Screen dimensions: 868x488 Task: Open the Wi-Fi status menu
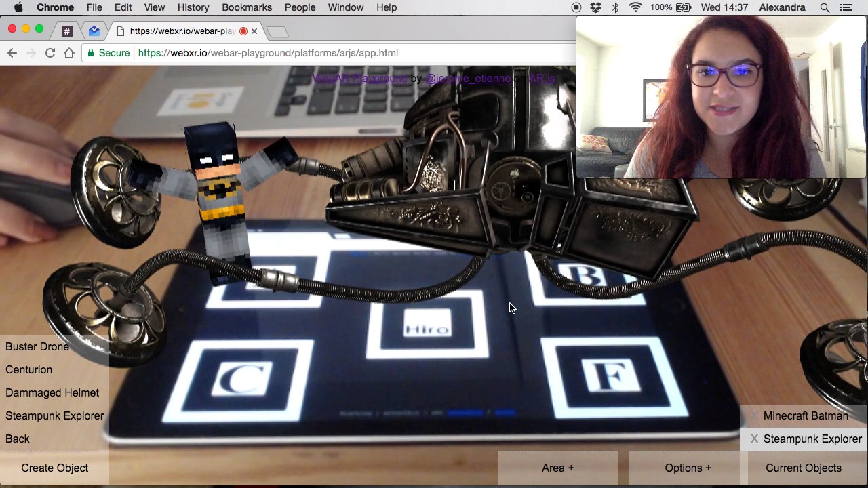(635, 7)
